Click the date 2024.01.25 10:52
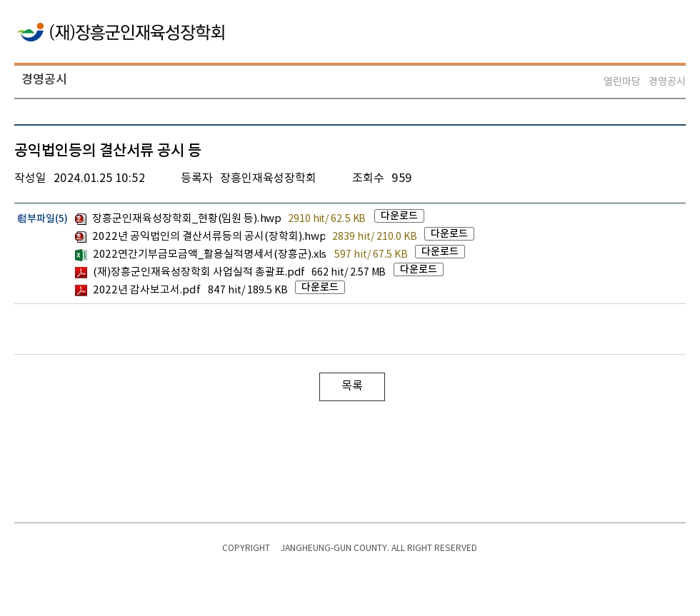 coord(99,178)
